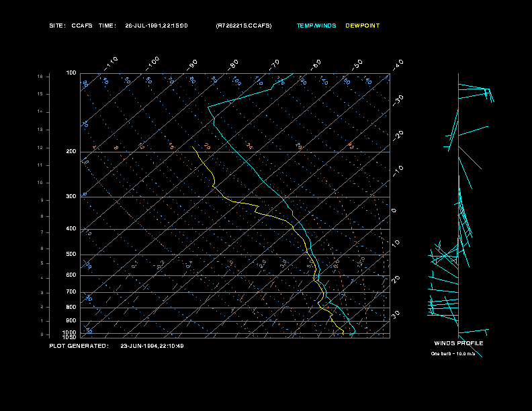Screen dimensions: 532x411
Task: Click the -60 temperature label at top
Action: (316, 64)
